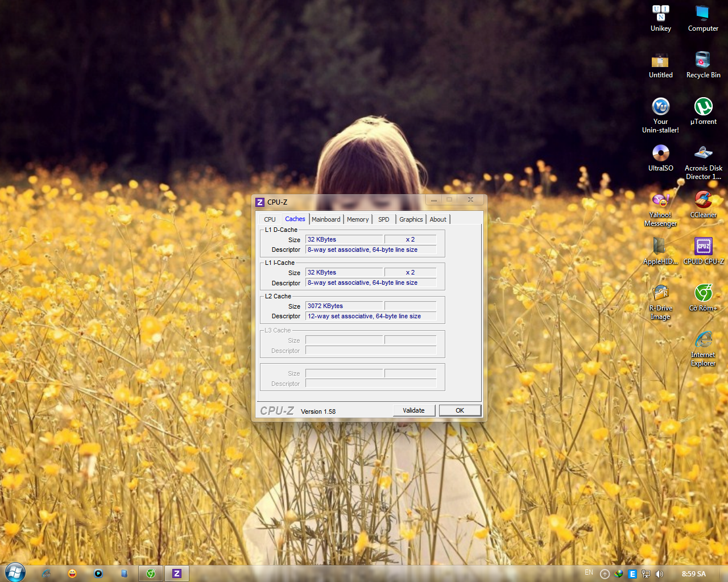
Task: Switch to the Memory tab
Action: click(x=358, y=219)
